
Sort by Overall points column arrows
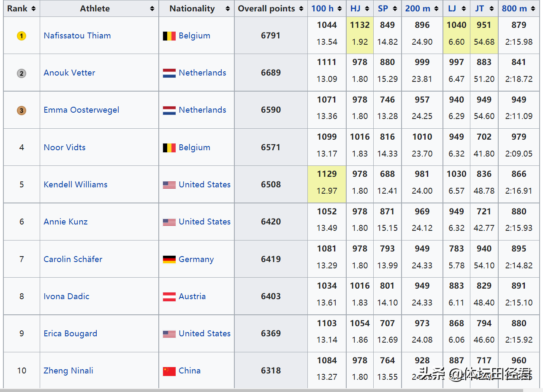301,8
